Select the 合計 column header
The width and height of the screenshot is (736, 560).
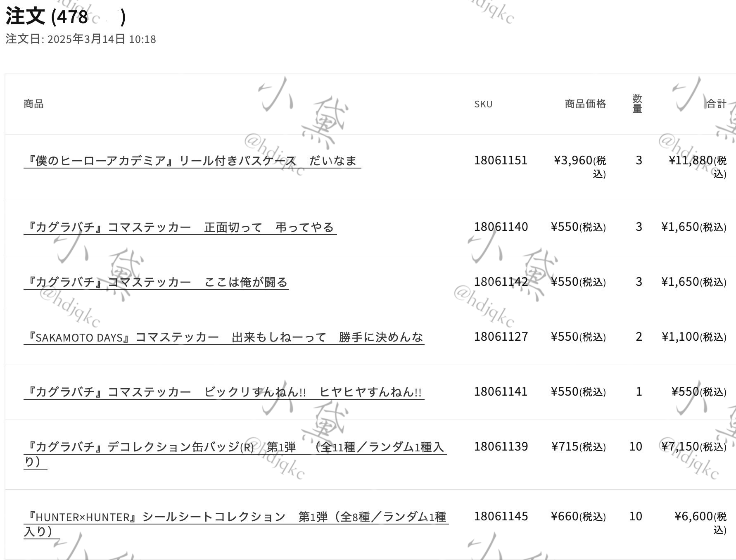[716, 104]
